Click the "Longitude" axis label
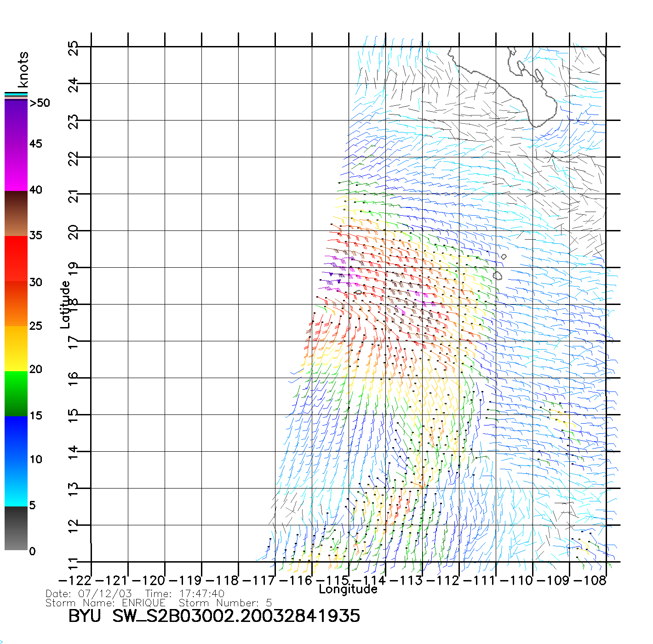 (348, 589)
